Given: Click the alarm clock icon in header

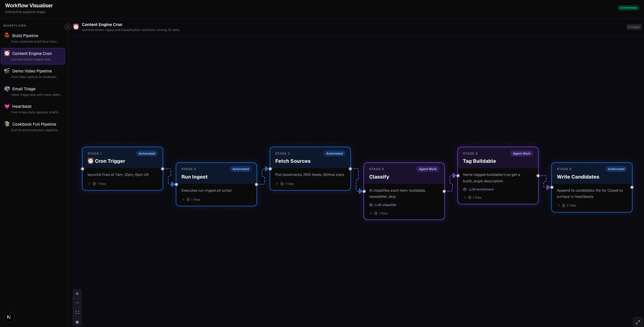Looking at the screenshot, I should tap(76, 27).
